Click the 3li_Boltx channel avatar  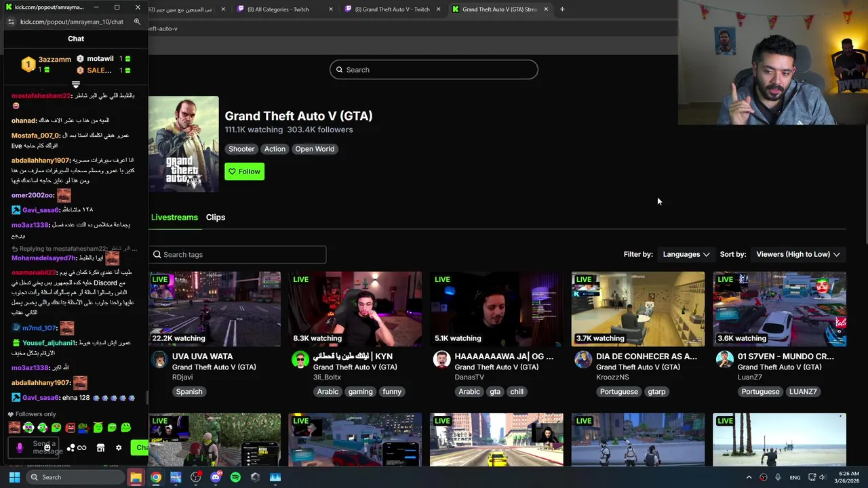pos(300,360)
